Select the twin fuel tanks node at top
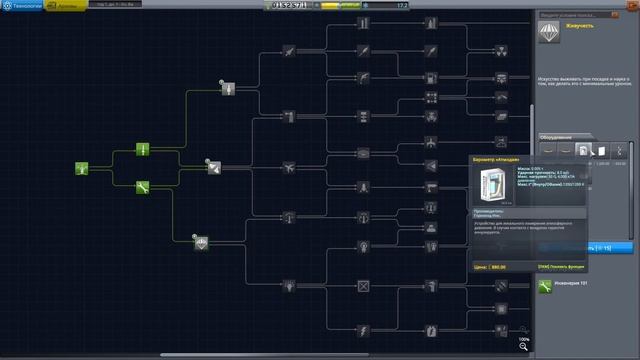This screenshot has width=640, height=360. (363, 23)
